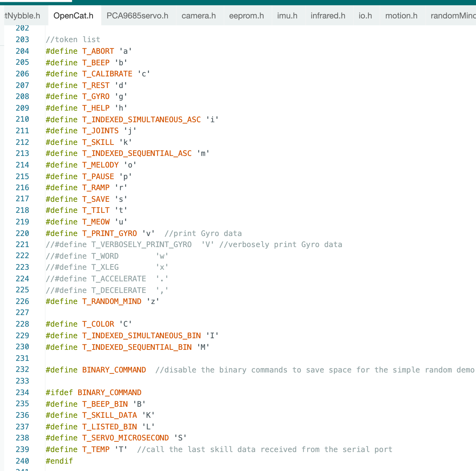Image resolution: width=476 pixels, height=471 pixels.
Task: Select the eeprom.h tab
Action: click(x=246, y=16)
